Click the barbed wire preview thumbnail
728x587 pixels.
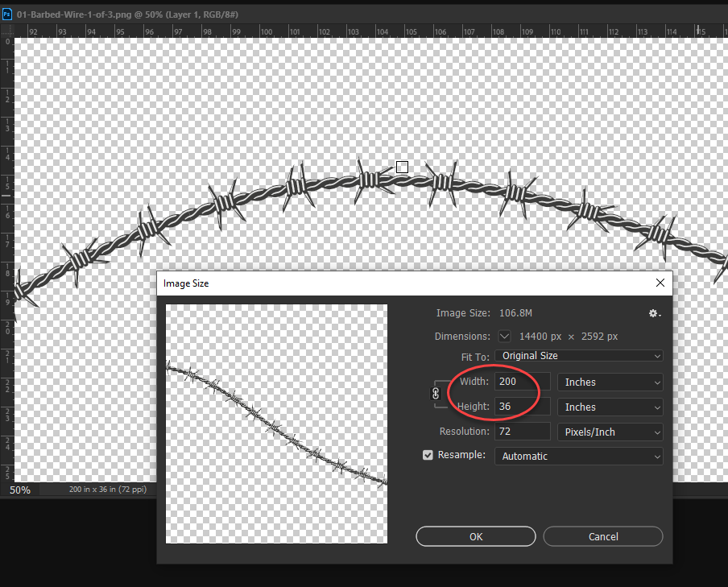[276, 424]
